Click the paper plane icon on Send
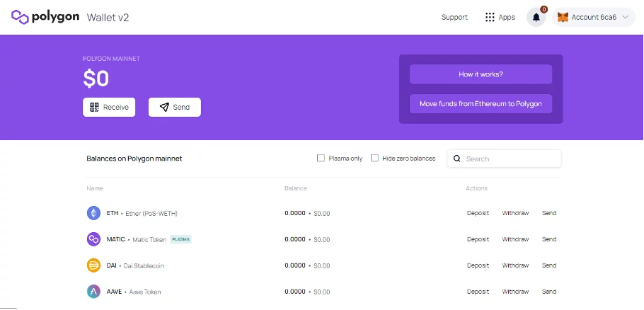Viewport: 644px width, 310px height. [164, 107]
